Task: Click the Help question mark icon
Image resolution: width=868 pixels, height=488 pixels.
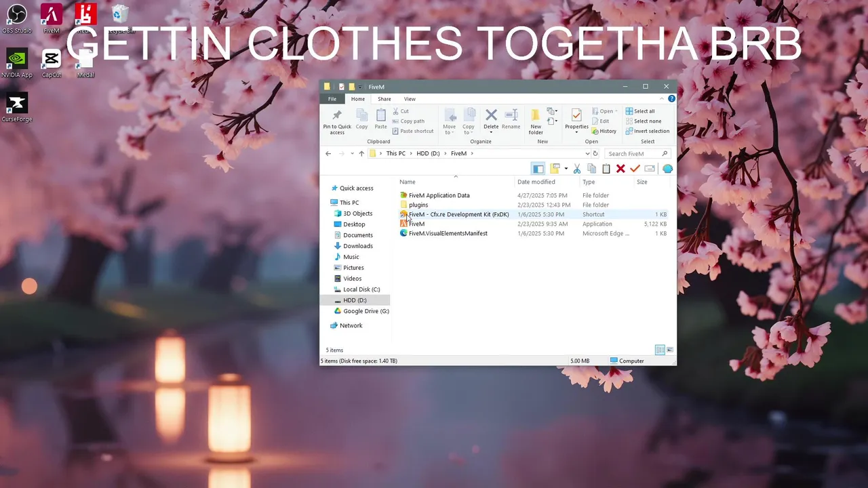Action: coord(671,99)
